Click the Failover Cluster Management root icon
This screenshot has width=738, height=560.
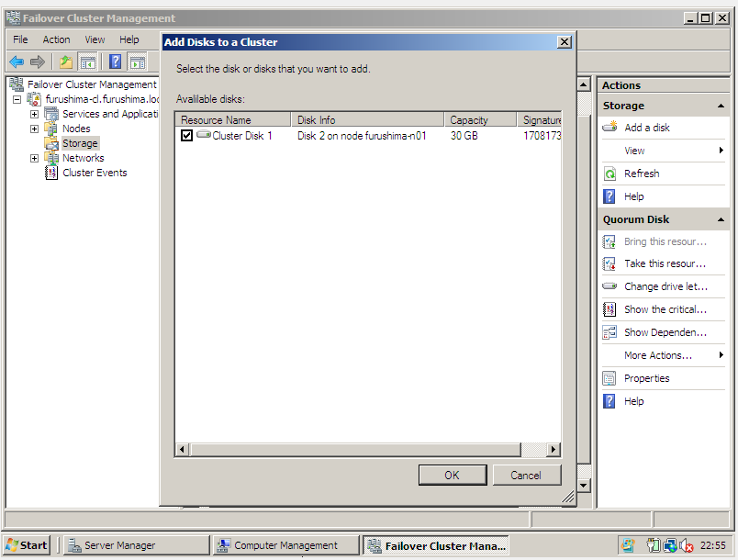(17, 84)
